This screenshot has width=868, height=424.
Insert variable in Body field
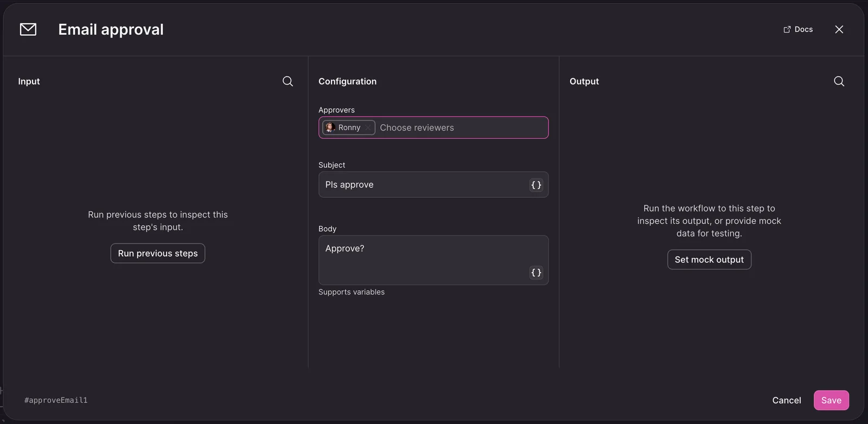pos(536,273)
